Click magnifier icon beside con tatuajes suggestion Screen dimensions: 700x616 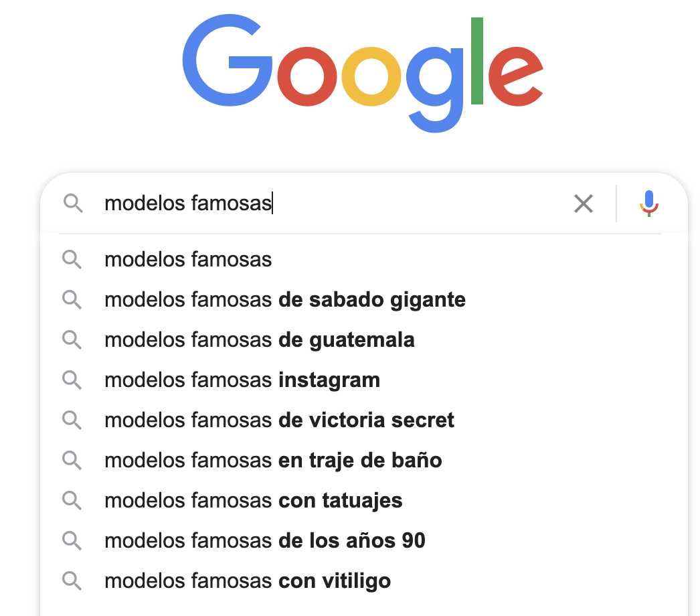tap(72, 501)
